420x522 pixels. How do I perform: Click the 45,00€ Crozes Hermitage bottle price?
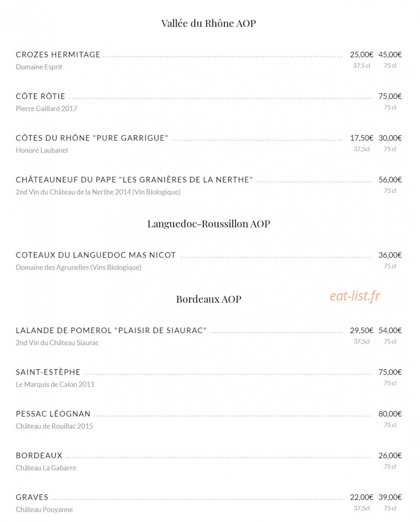click(x=390, y=54)
